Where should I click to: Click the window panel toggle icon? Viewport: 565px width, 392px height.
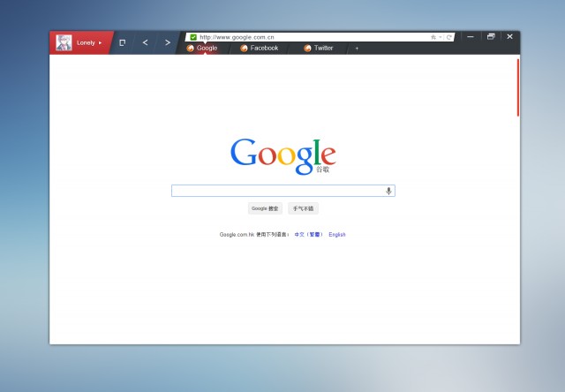tap(122, 43)
